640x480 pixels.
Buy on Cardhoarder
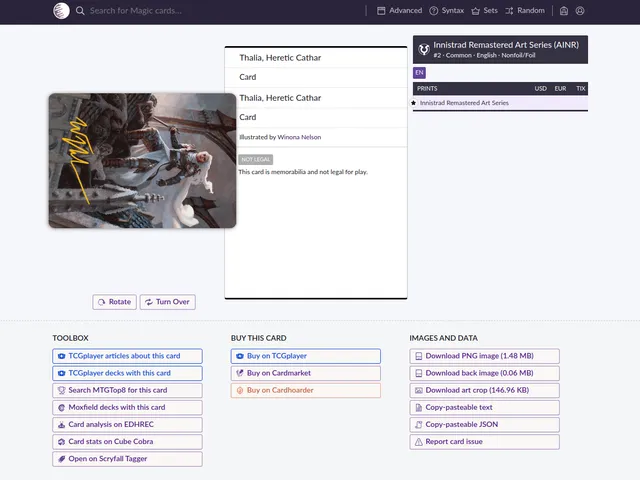pos(306,390)
